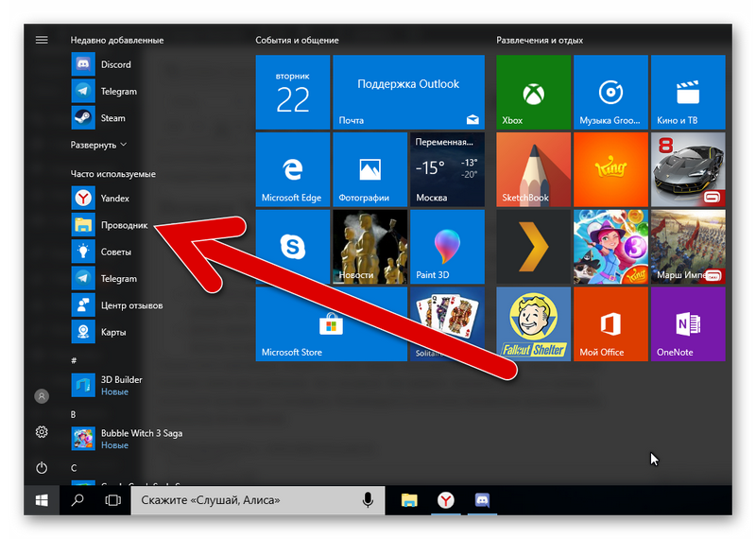Open Discord from the taskbar
Image resolution: width=756 pixels, height=539 pixels.
(482, 500)
